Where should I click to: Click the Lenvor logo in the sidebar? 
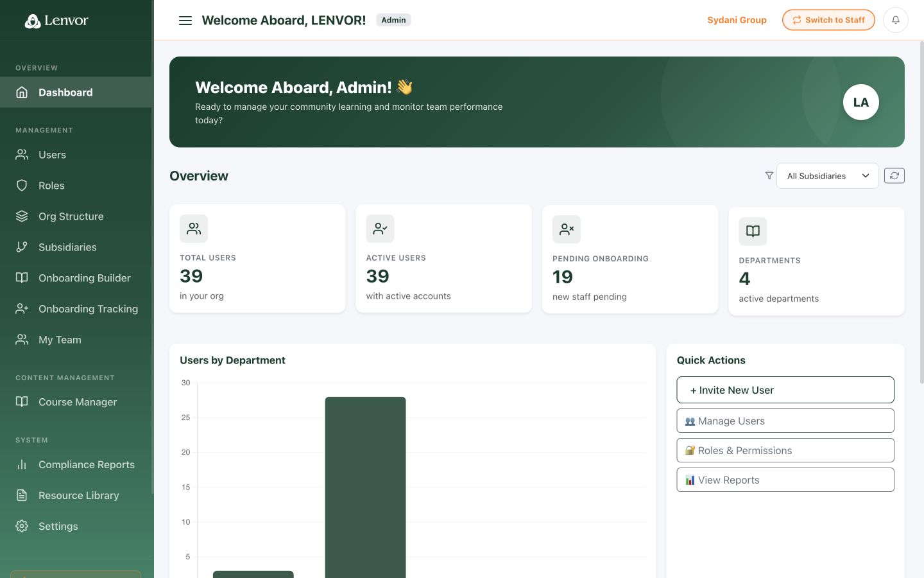pos(56,21)
